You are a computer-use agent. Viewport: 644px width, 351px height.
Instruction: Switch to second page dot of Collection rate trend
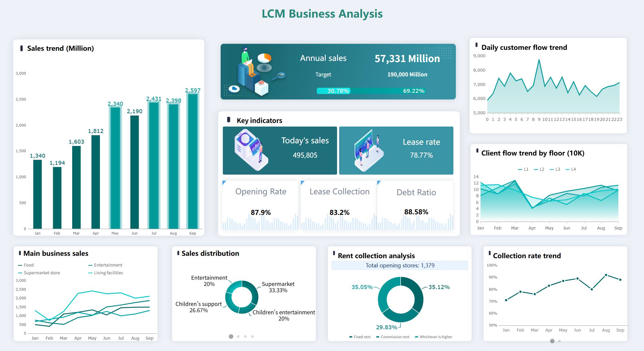point(559,341)
